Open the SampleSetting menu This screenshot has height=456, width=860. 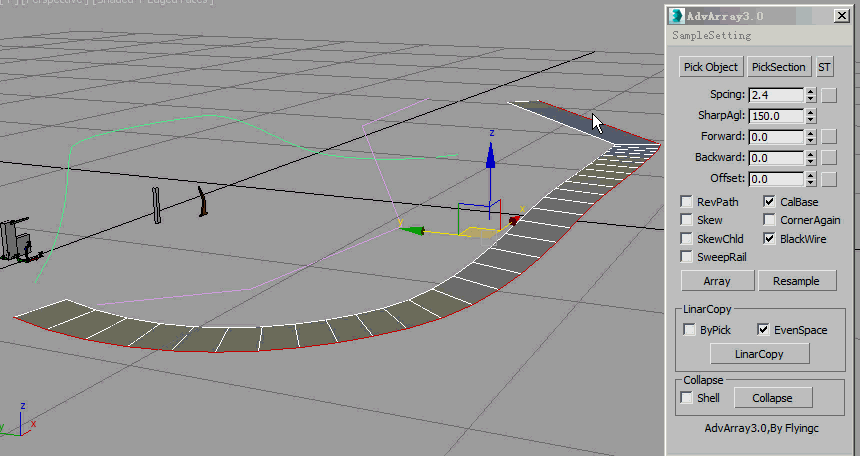pos(711,35)
